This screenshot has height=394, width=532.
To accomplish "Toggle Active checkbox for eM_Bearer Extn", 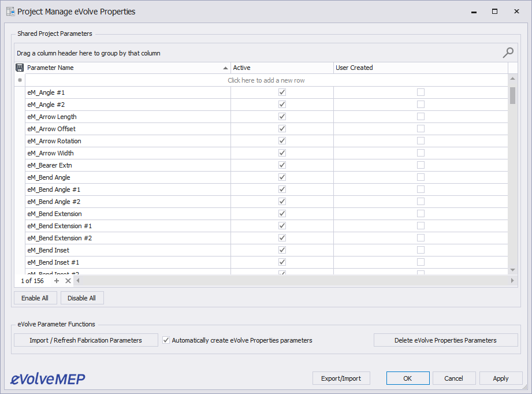I will (282, 165).
